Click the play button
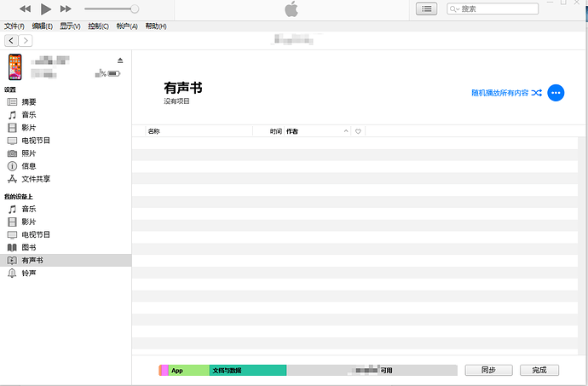The height and width of the screenshot is (386, 588). point(45,9)
